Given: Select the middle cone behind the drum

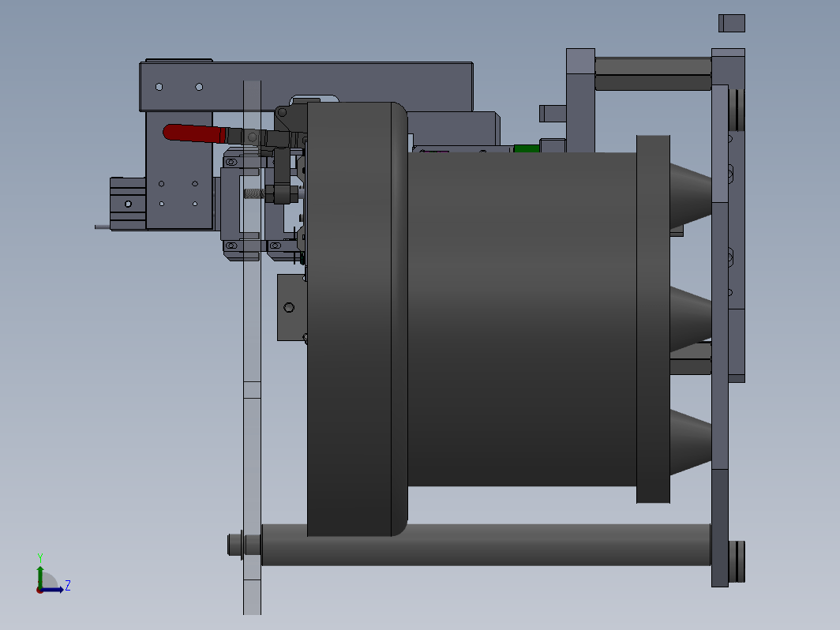Looking at the screenshot, I should (x=691, y=319).
